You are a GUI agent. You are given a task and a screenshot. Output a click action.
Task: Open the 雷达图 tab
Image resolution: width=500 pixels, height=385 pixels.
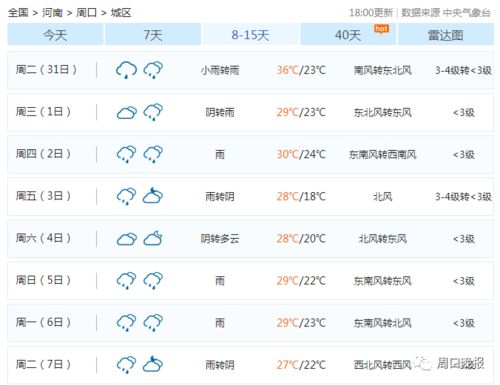[446, 34]
